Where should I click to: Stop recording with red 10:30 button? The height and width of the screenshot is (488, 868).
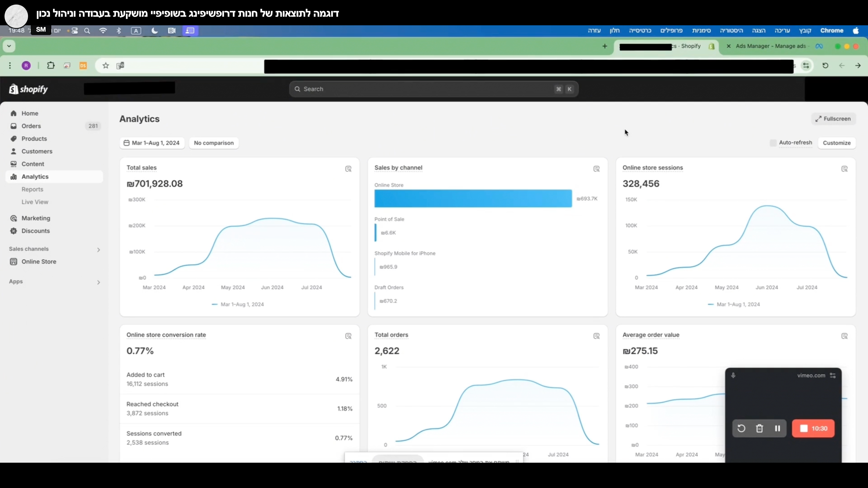(813, 428)
